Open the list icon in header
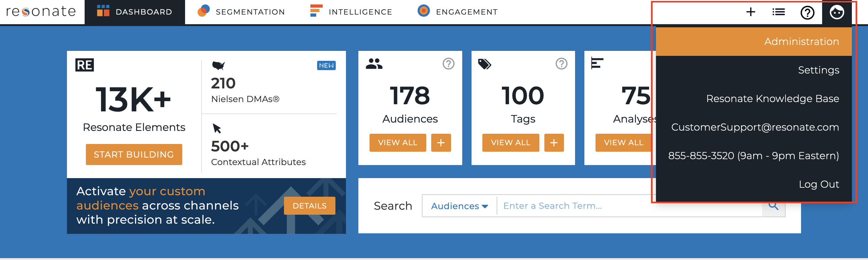The width and height of the screenshot is (868, 260). 778,12
